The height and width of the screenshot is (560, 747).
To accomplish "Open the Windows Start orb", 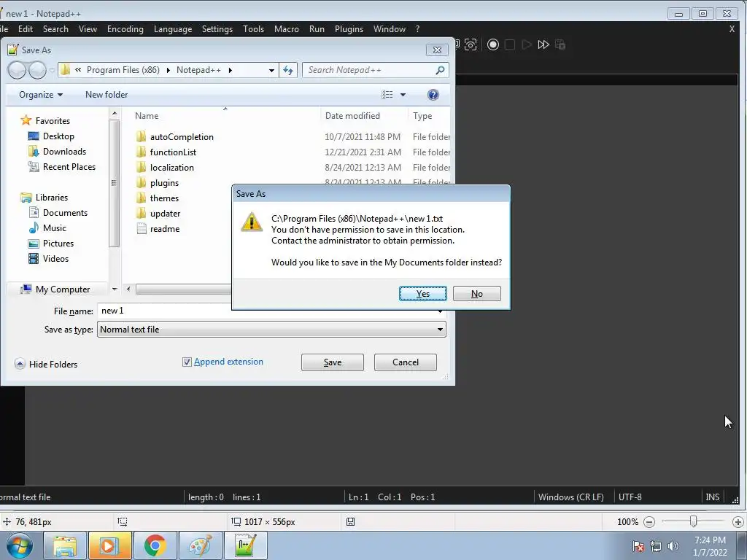I will point(20,545).
